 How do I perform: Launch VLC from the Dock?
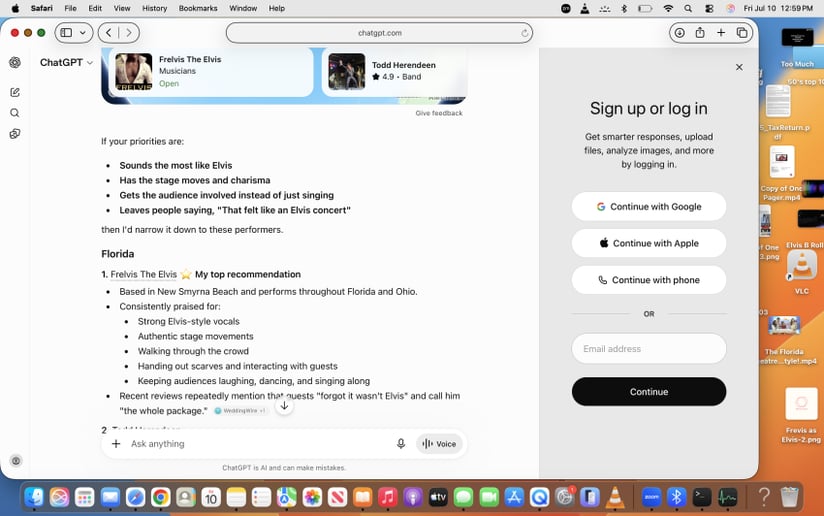tap(615, 497)
